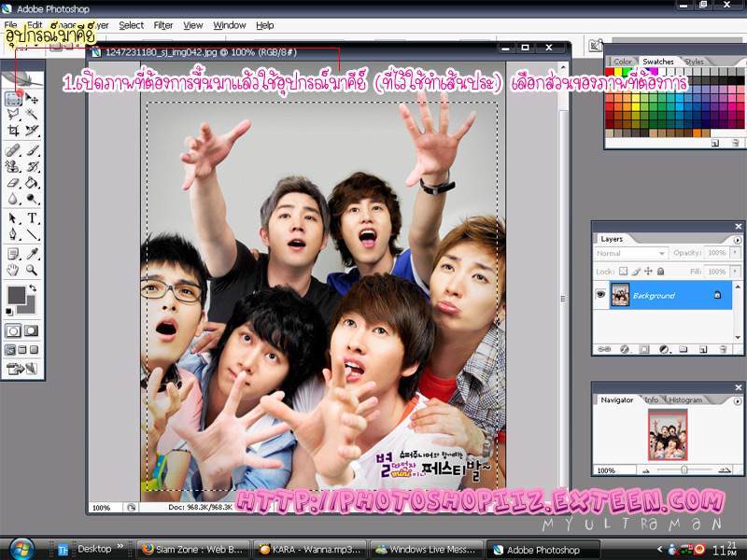Toggle lock all padlock in Layers
The width and height of the screenshot is (747, 560).
(660, 272)
